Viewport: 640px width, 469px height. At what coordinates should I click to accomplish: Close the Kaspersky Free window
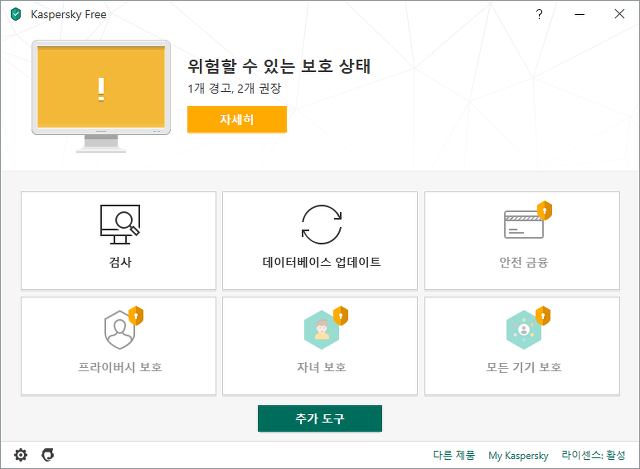coord(620,14)
